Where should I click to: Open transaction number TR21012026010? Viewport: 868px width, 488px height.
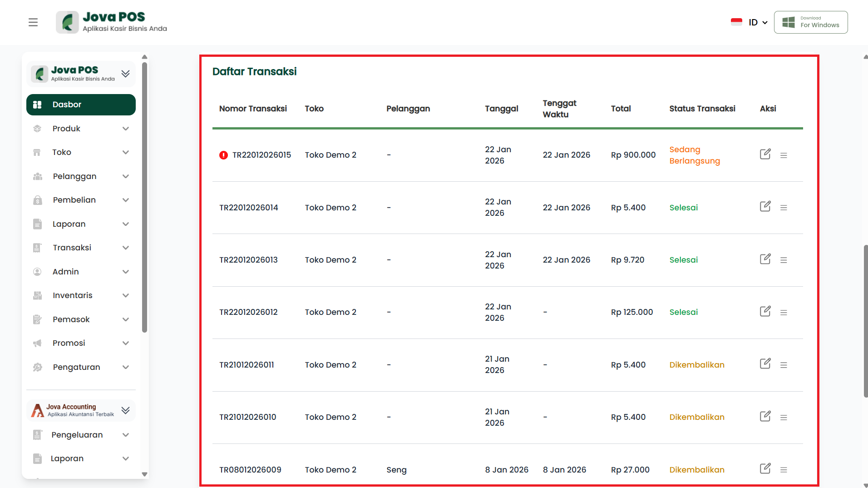click(247, 417)
